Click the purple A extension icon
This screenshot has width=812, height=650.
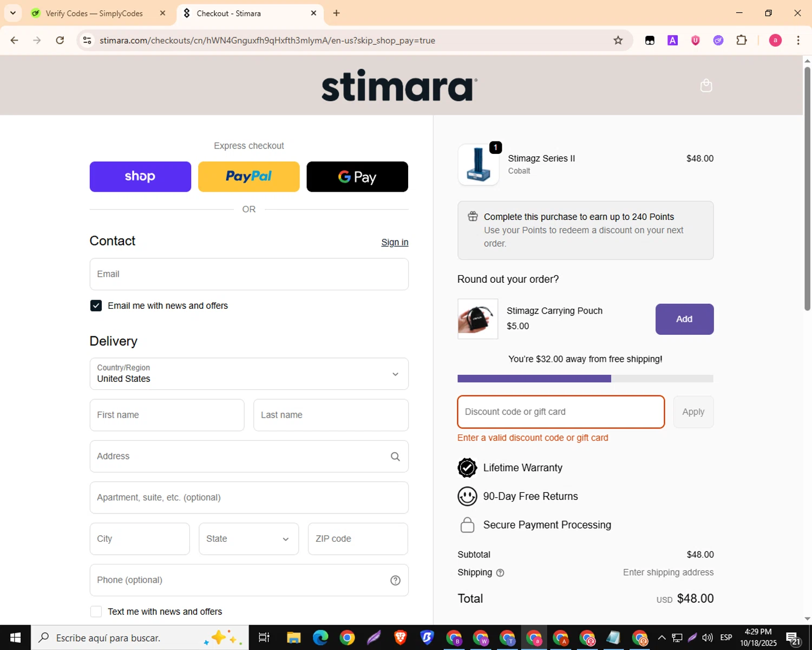tap(672, 40)
